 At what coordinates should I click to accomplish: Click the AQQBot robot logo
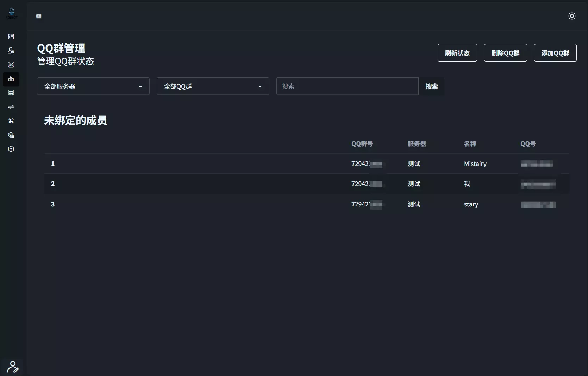pos(12,13)
